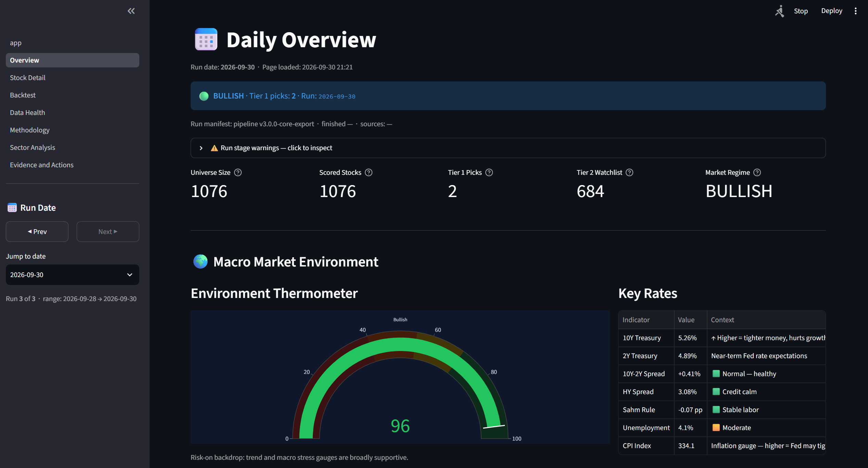Click green swatch in 10Y-2Y Spread row
868x468 pixels.
click(x=716, y=374)
